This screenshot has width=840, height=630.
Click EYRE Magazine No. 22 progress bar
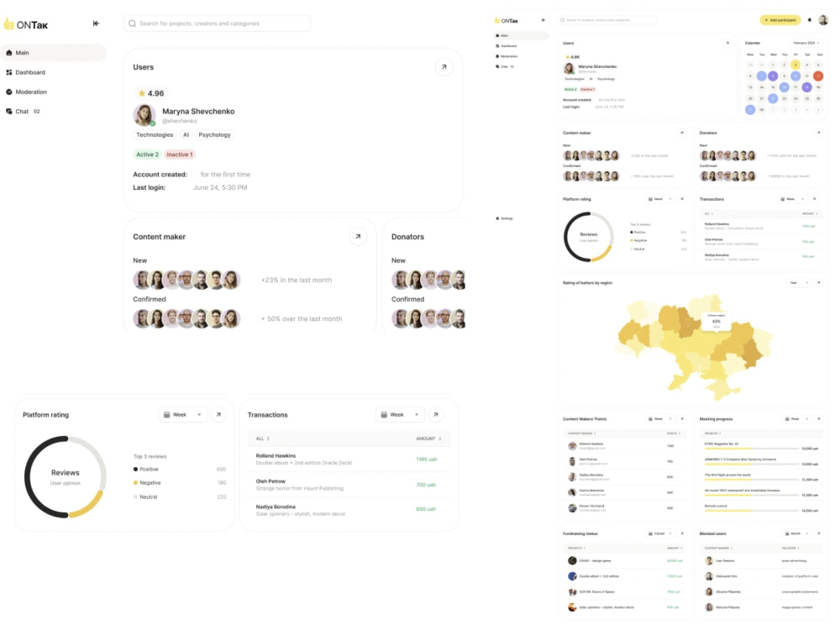coord(751,449)
